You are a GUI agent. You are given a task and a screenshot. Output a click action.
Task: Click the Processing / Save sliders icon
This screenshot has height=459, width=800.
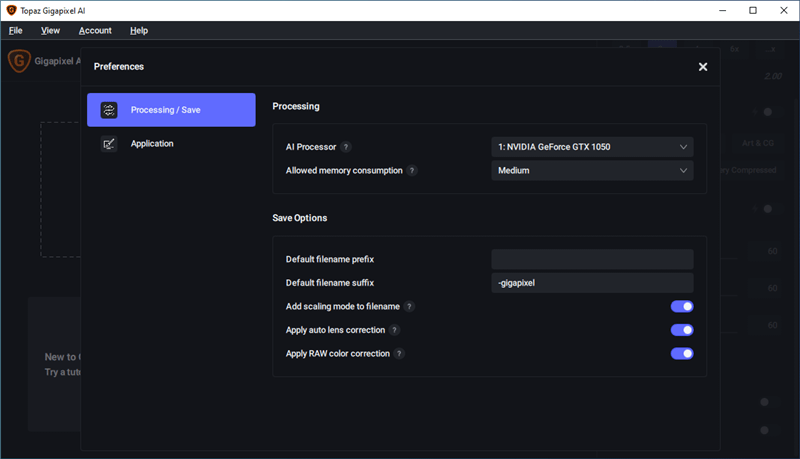pos(109,110)
